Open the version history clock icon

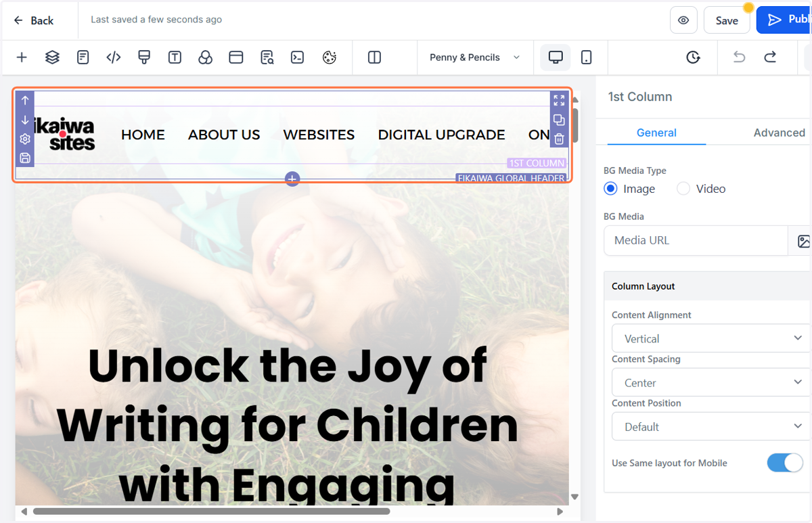pyautogui.click(x=693, y=58)
